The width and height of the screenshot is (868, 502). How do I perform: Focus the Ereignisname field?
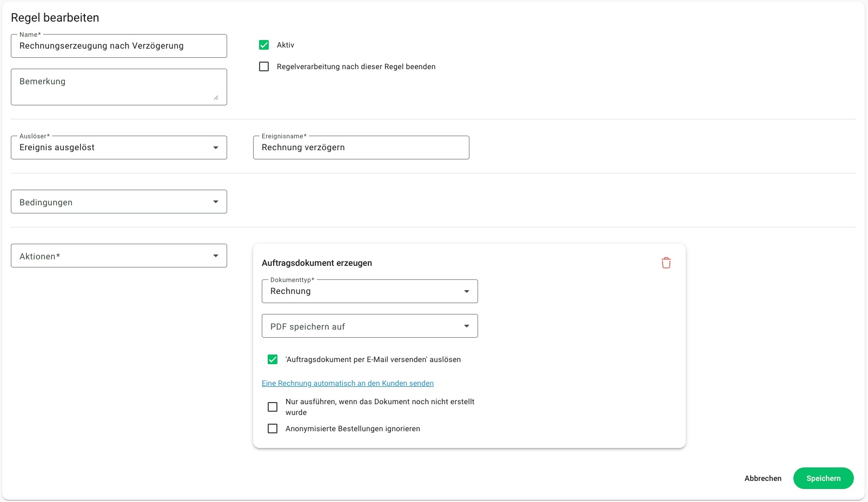[361, 148]
